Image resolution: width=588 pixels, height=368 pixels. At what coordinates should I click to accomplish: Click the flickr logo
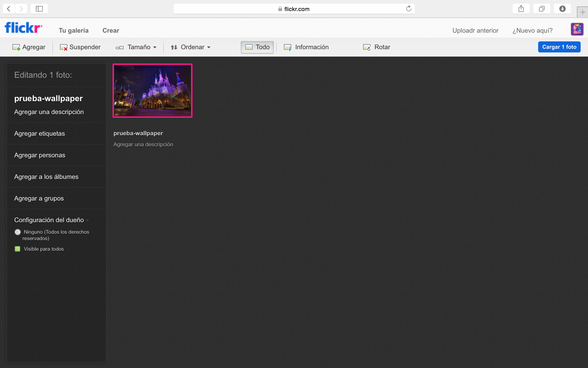pos(23,28)
